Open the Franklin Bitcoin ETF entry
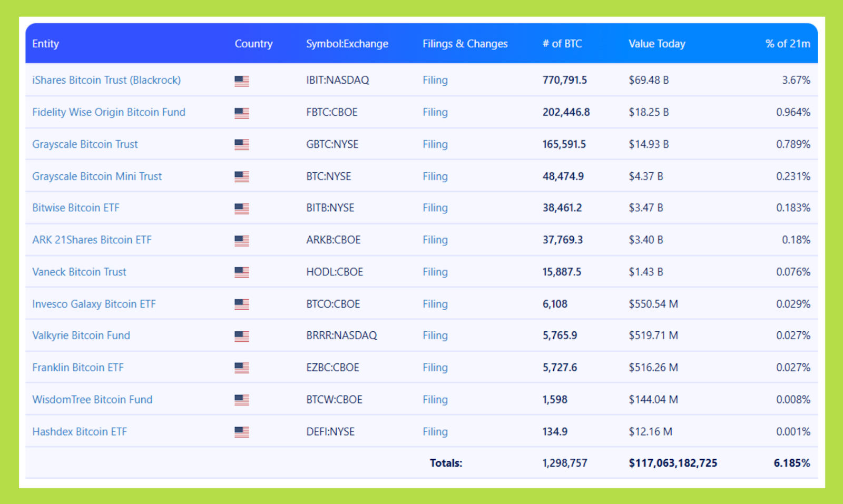Screen dimensions: 843x504 (x=78, y=368)
